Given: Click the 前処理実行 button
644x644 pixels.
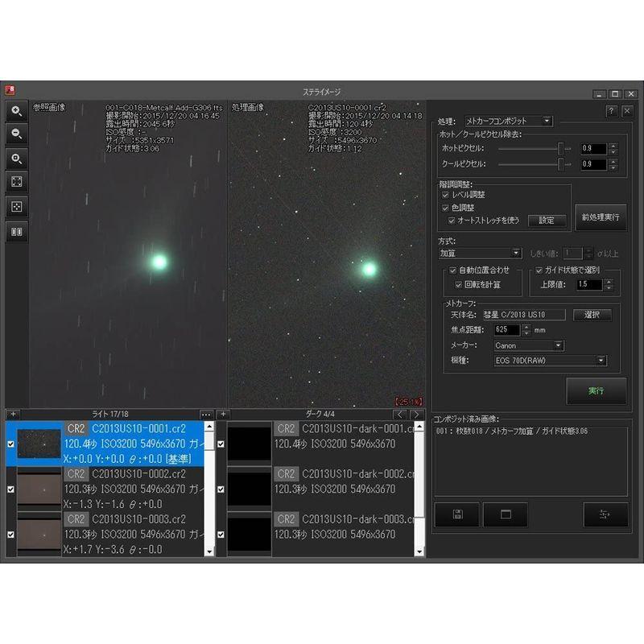Looking at the screenshot, I should click(600, 217).
